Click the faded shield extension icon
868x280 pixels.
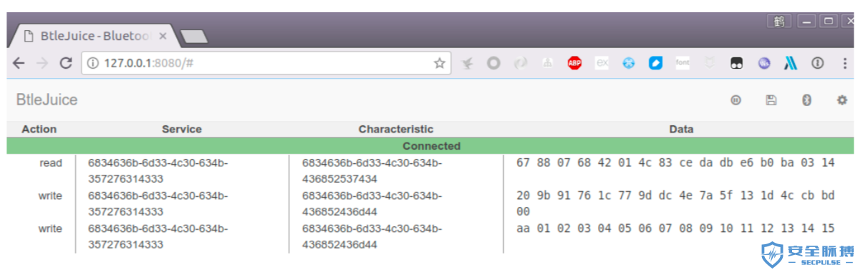[x=710, y=63]
